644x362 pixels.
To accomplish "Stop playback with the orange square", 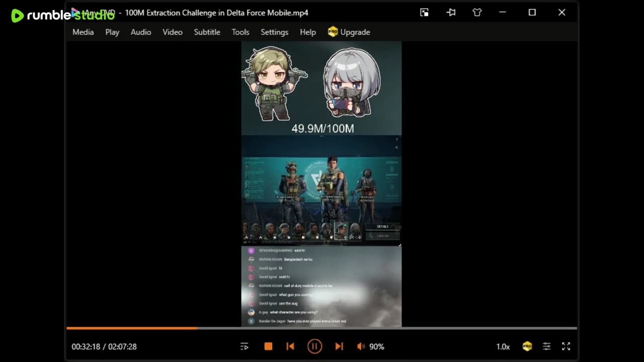I will pos(268,346).
